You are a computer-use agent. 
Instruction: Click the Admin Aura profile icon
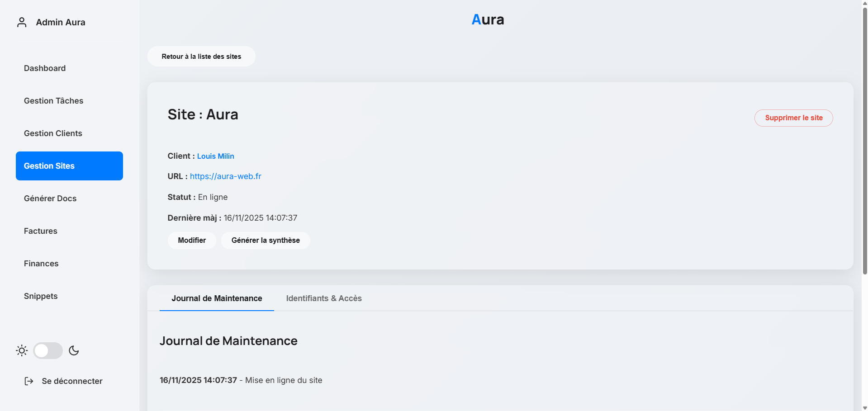[22, 22]
